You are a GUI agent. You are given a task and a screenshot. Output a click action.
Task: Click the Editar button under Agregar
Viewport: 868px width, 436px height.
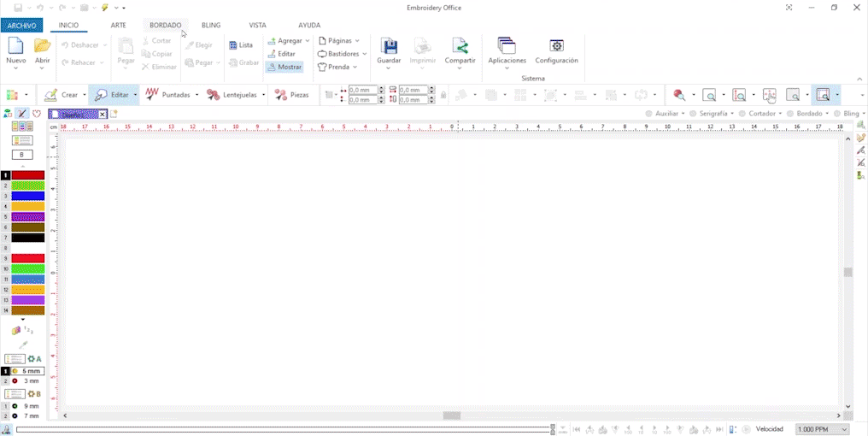pos(281,54)
